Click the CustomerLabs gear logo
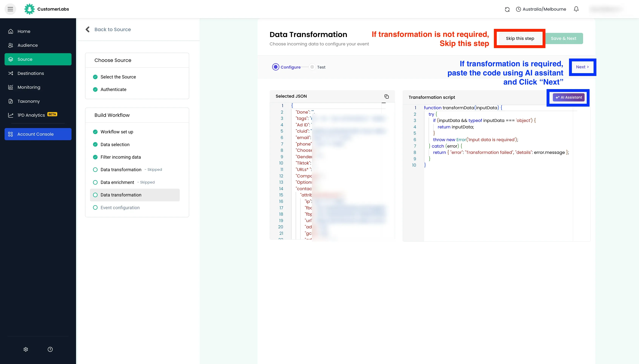This screenshot has height=364, width=639. 29,9
